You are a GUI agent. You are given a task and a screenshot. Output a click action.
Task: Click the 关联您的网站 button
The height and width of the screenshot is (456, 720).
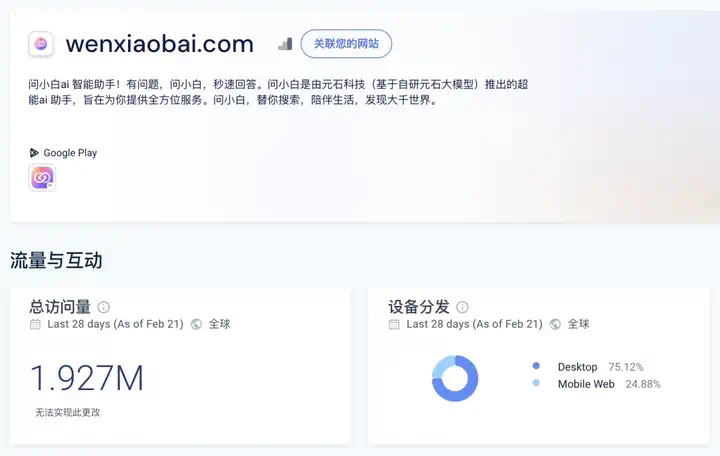coord(346,44)
